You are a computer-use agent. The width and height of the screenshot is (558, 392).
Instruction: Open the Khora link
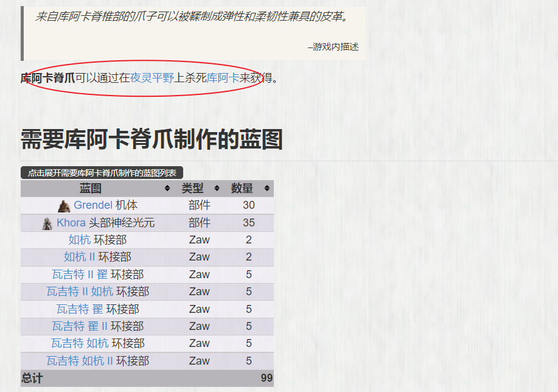[71, 223]
